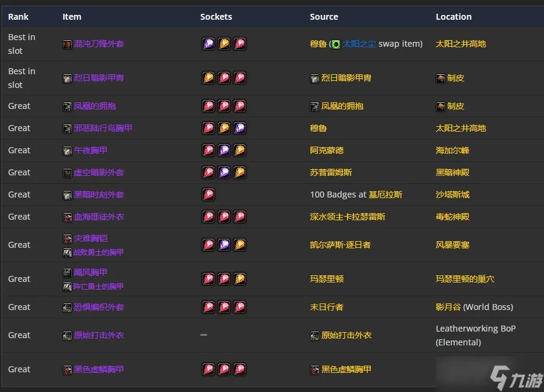Screen dimensions: 544x392
Task: Click the 混沌刀锋外套 item icon
Action: (x=67, y=44)
